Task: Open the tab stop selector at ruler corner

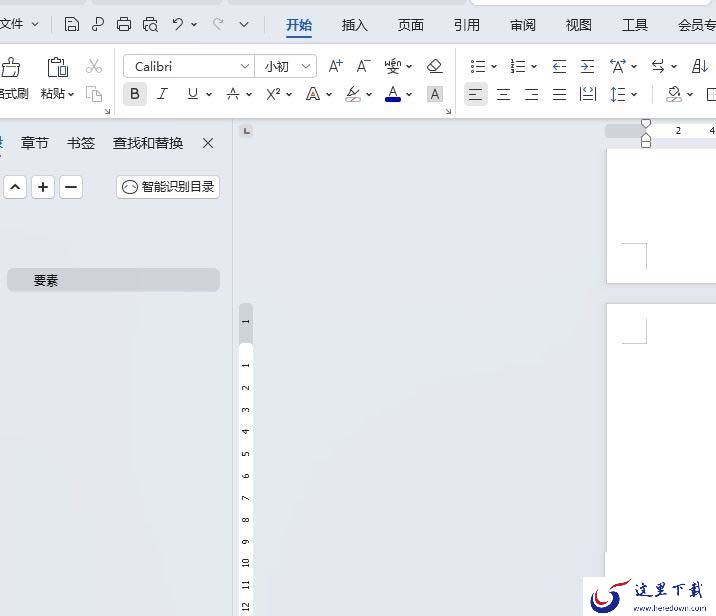Action: click(247, 132)
